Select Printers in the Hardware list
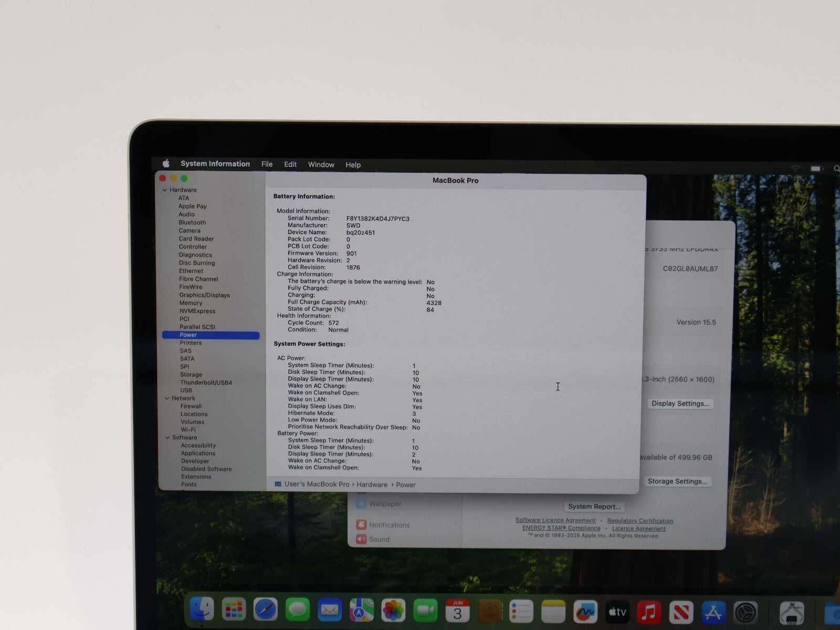The width and height of the screenshot is (840, 630). (191, 343)
